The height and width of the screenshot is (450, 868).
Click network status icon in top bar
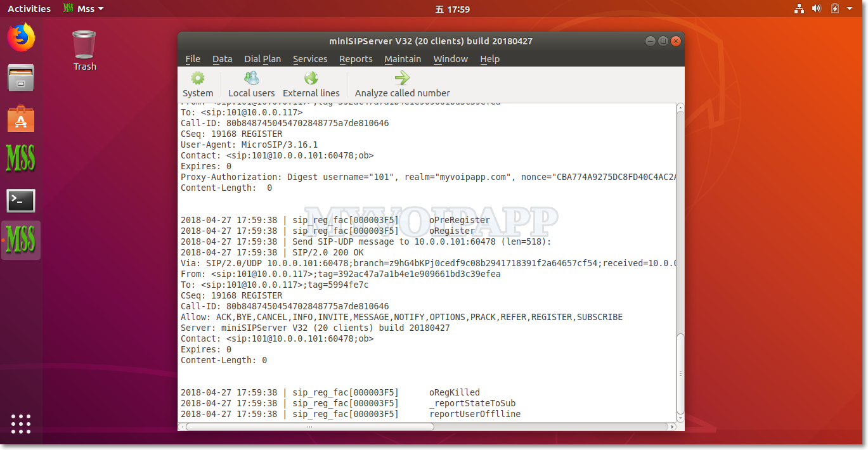click(x=799, y=9)
